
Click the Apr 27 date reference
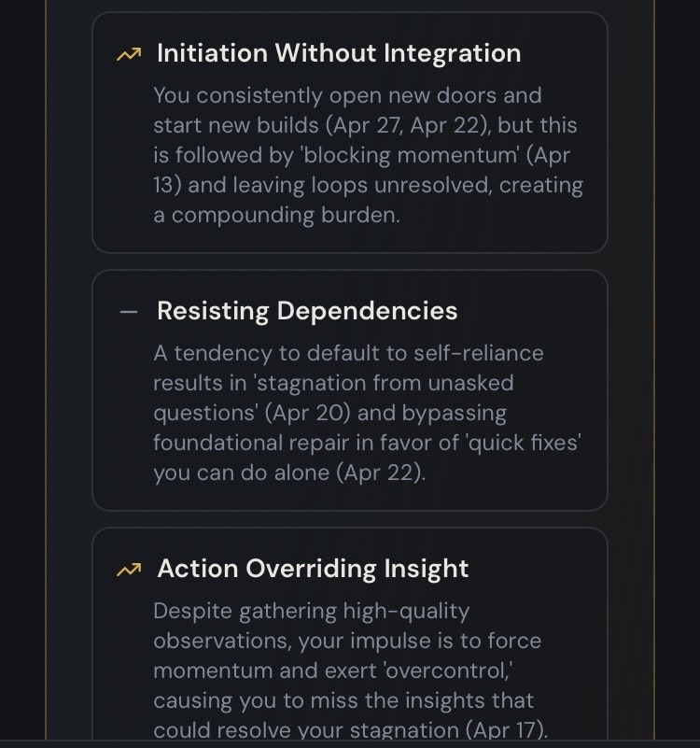tap(367, 126)
